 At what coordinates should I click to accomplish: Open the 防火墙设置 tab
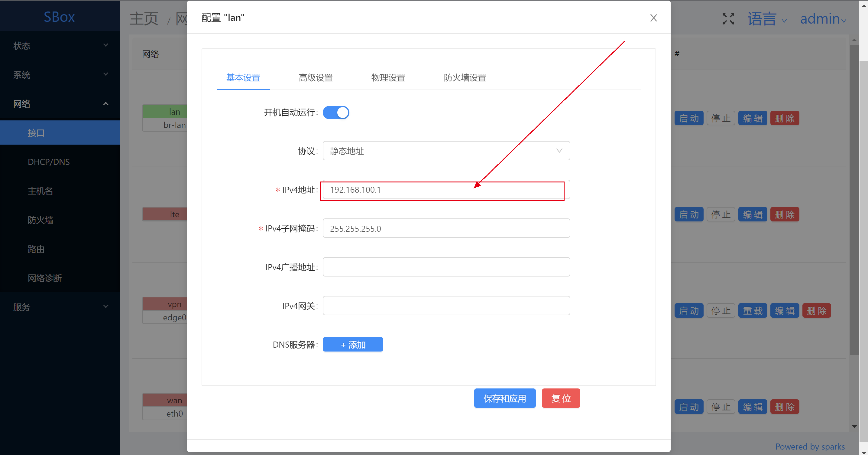(x=465, y=78)
